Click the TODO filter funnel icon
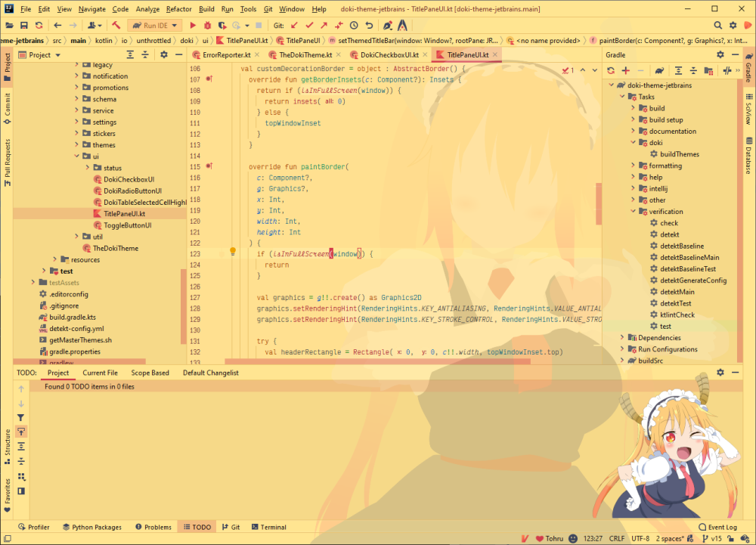 point(20,418)
